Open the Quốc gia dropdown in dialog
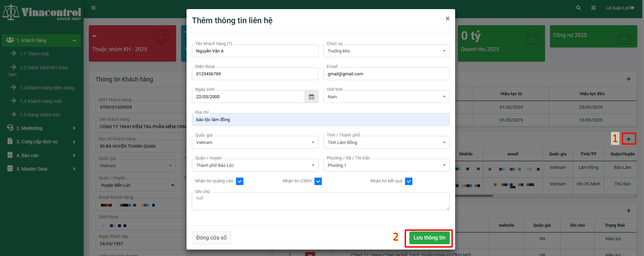This screenshot has height=256, width=644. click(255, 142)
